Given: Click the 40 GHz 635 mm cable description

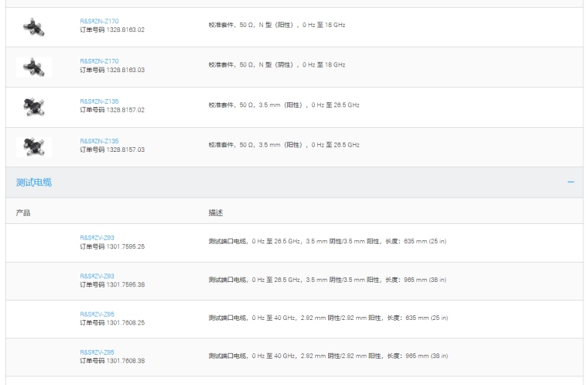Looking at the screenshot, I should tap(327, 318).
